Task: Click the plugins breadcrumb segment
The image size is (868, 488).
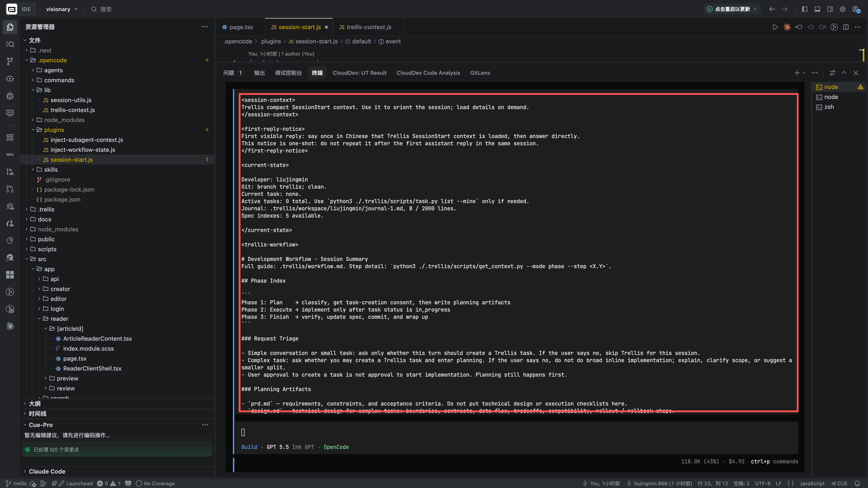Action: [271, 41]
